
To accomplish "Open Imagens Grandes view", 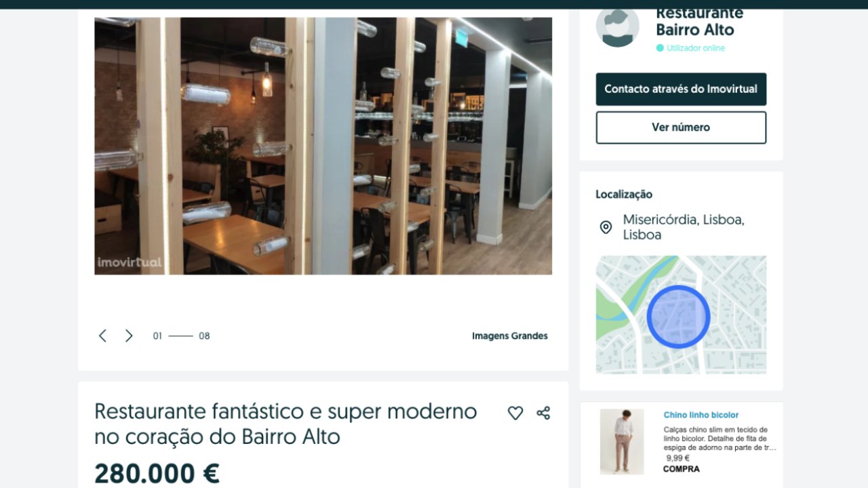I will point(510,335).
